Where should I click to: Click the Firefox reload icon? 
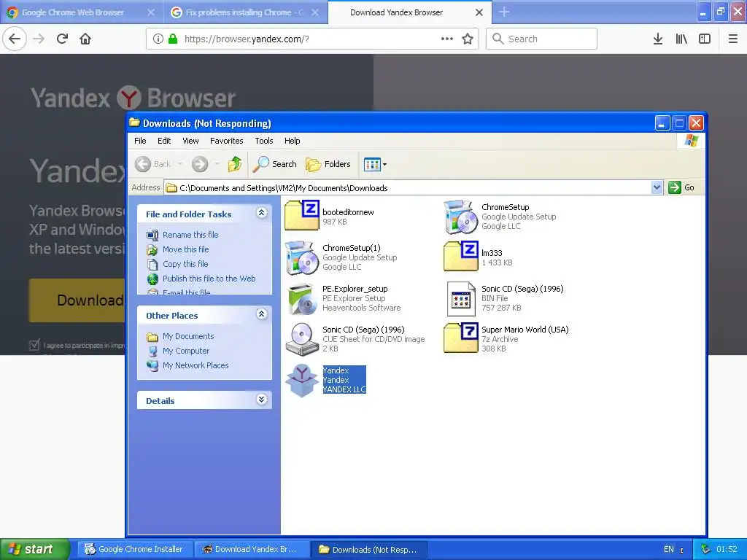click(63, 39)
